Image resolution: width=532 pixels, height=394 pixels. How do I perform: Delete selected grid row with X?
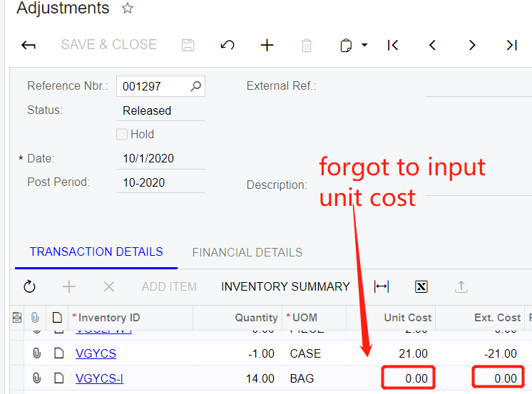pyautogui.click(x=109, y=287)
